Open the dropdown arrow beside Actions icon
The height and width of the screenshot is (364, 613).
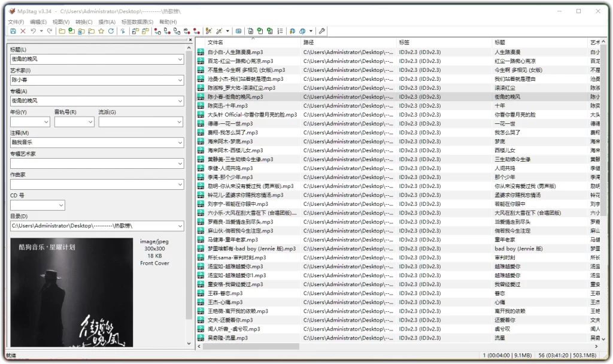coord(227,31)
